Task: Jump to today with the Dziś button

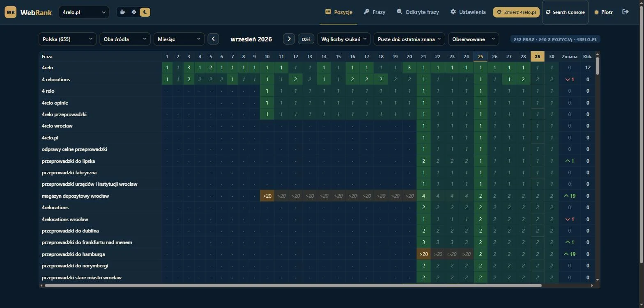Action: [306, 39]
